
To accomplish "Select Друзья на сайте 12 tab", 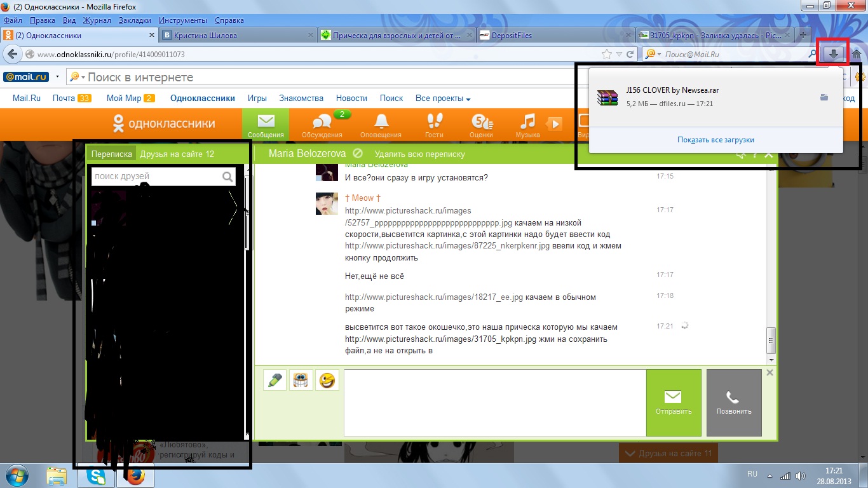I will 177,154.
